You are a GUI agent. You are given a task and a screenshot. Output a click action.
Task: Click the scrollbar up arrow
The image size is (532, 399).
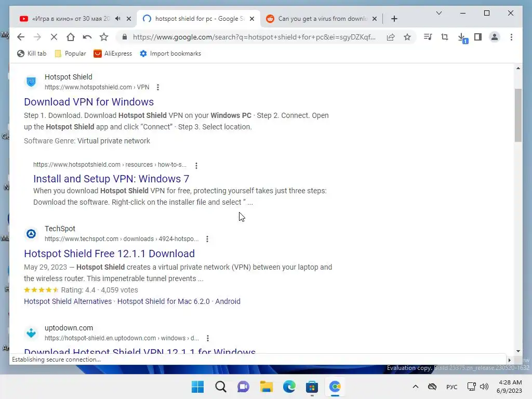(518, 68)
